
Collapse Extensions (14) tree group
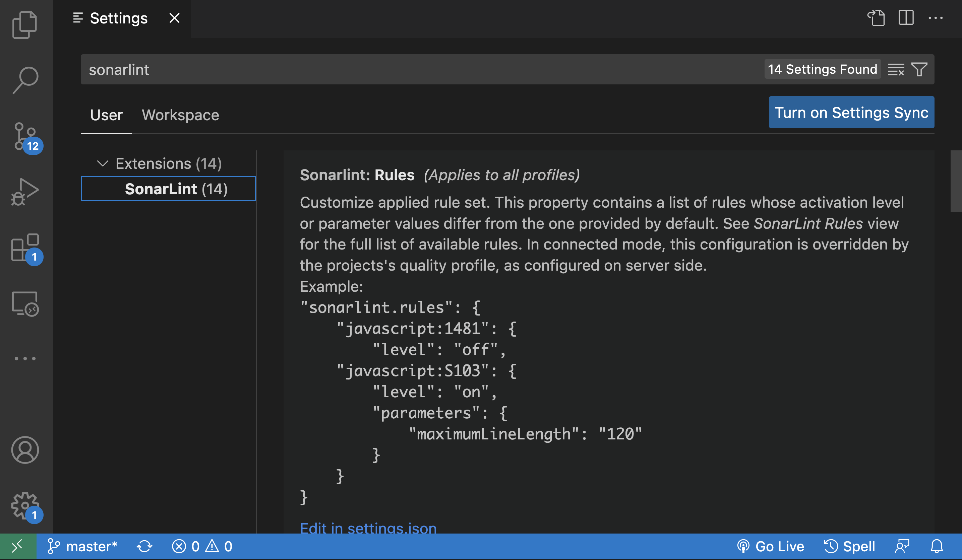tap(168, 163)
